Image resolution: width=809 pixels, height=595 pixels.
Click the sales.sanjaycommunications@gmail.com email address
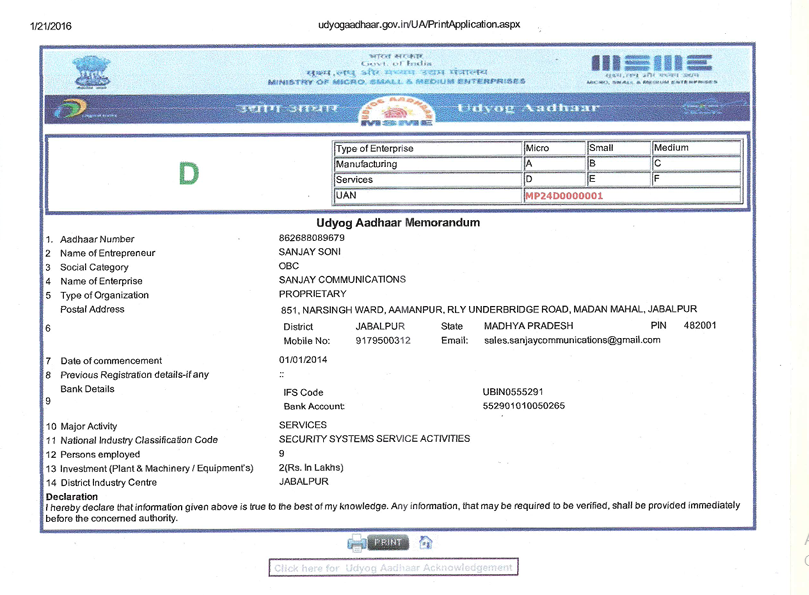(x=572, y=340)
